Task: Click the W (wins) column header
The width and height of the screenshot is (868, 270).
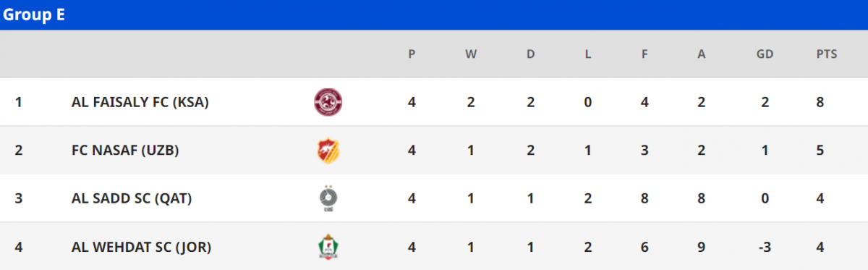Action: [471, 54]
